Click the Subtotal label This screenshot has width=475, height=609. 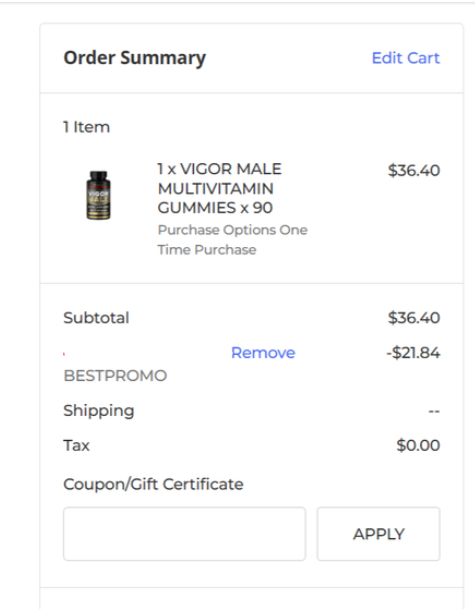pyautogui.click(x=96, y=318)
